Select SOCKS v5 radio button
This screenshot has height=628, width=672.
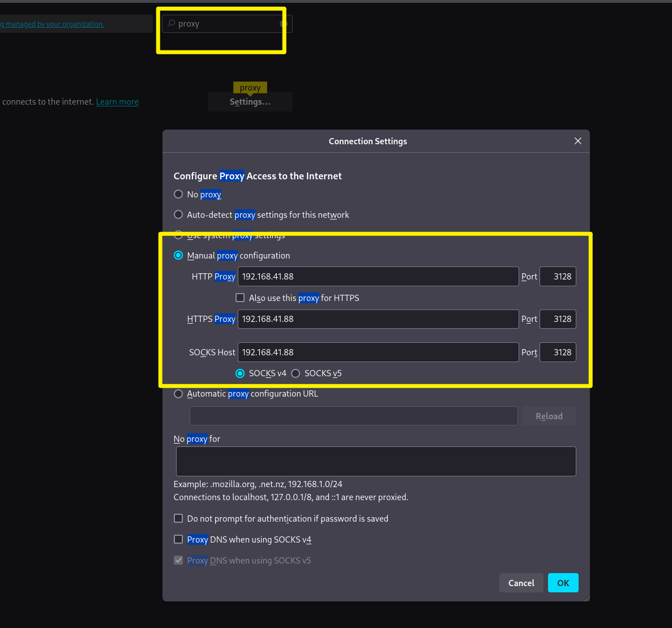296,373
